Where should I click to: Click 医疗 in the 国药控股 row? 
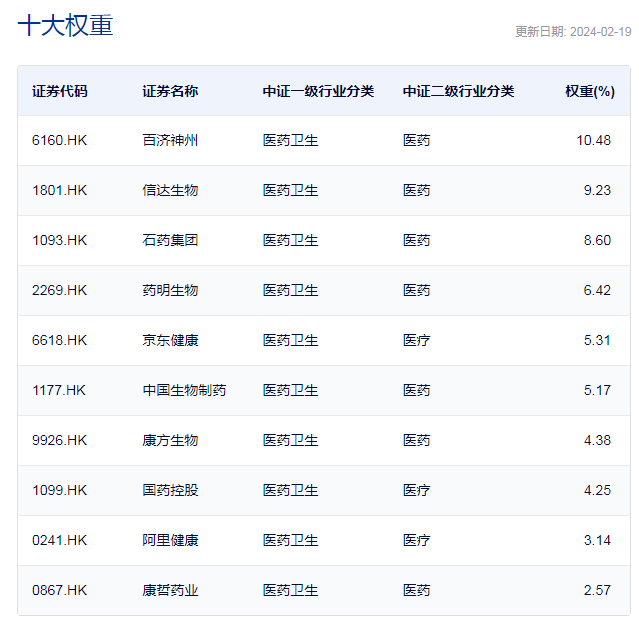(416, 490)
